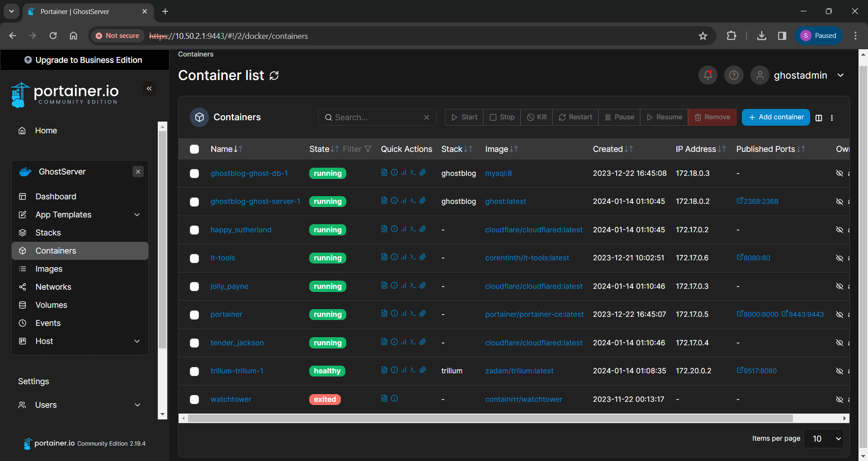868x461 pixels.
Task: Reload the browser page
Action: tap(53, 36)
